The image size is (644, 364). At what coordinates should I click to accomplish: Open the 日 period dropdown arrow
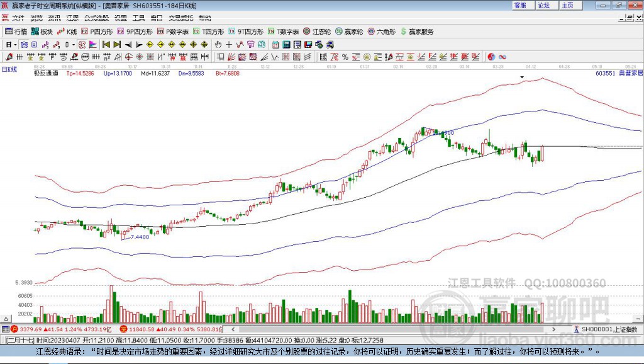[x=15, y=45]
